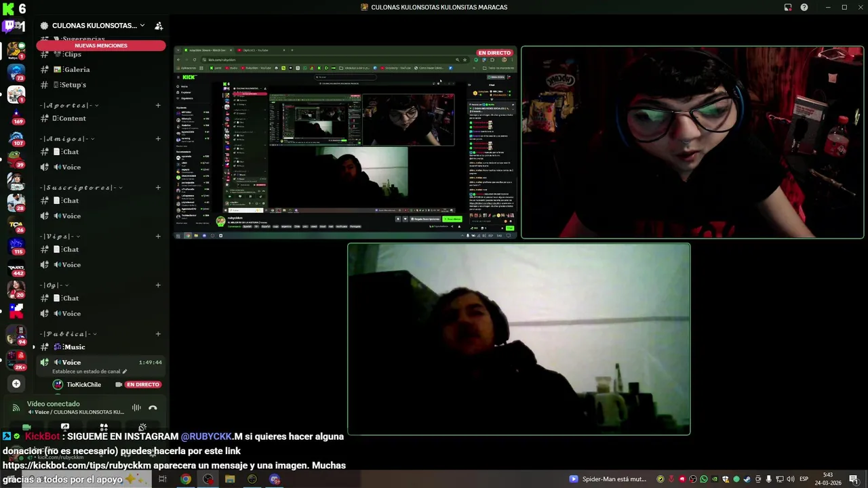This screenshot has height=488, width=868.
Task: Open the Chat channel under Amigos
Action: pyautogui.click(x=101, y=152)
